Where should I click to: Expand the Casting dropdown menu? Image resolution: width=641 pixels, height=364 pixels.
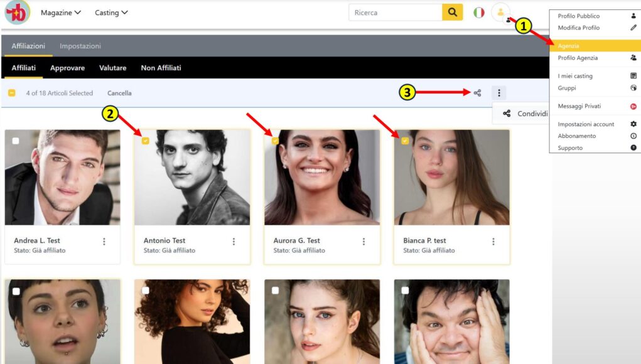pyautogui.click(x=111, y=13)
